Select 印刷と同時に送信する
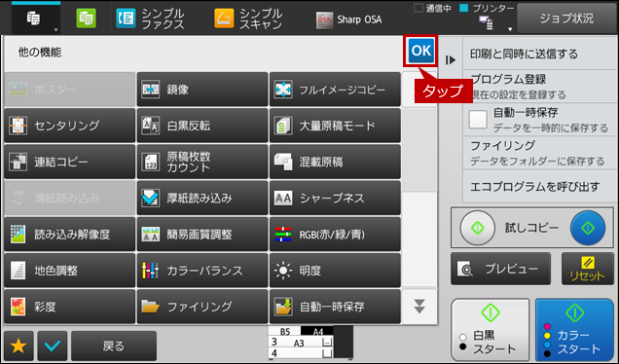 coord(539,54)
